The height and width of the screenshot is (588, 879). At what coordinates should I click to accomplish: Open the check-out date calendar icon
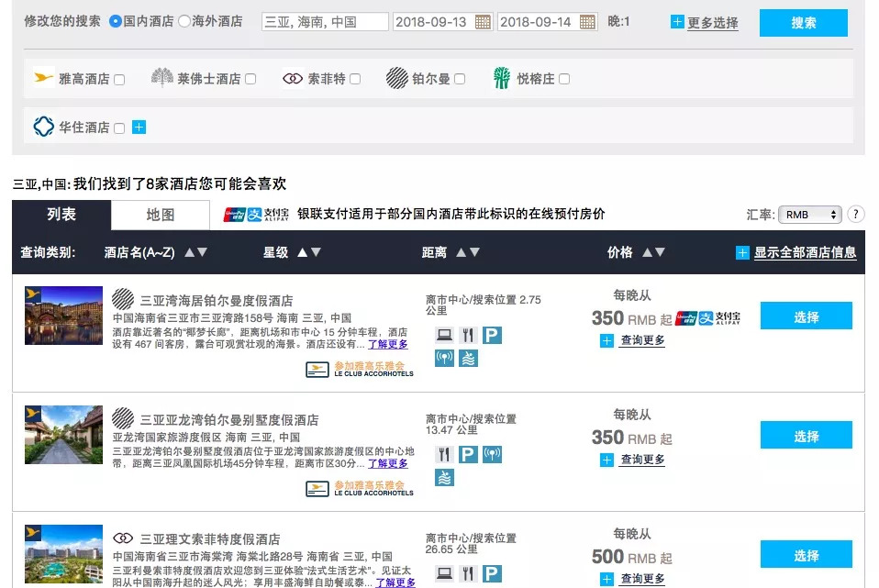tap(587, 22)
